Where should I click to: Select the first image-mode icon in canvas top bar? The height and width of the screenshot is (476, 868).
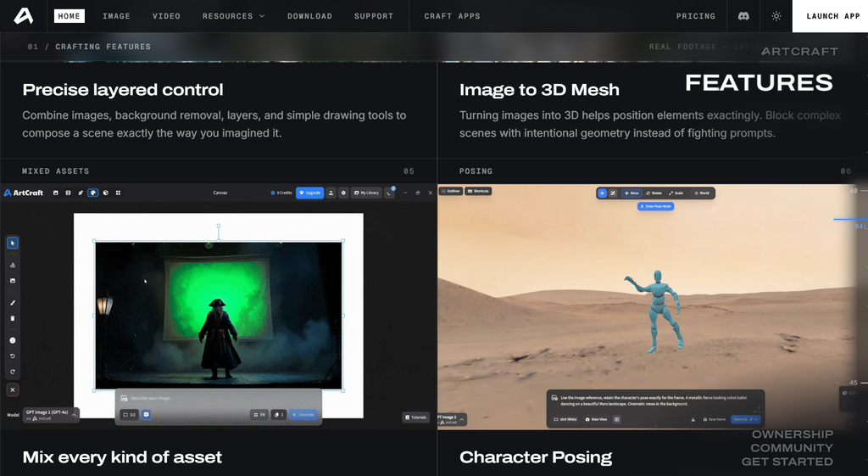55,193
